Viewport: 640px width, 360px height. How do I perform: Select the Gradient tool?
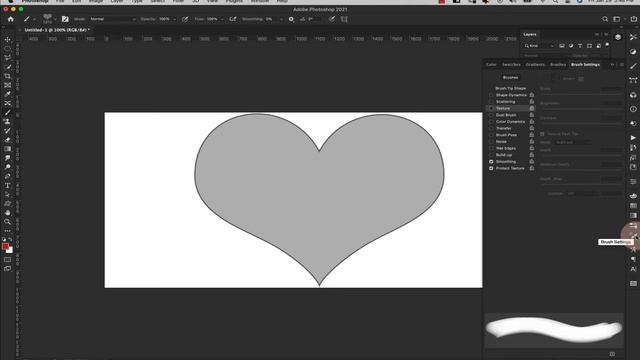pyautogui.click(x=7, y=149)
